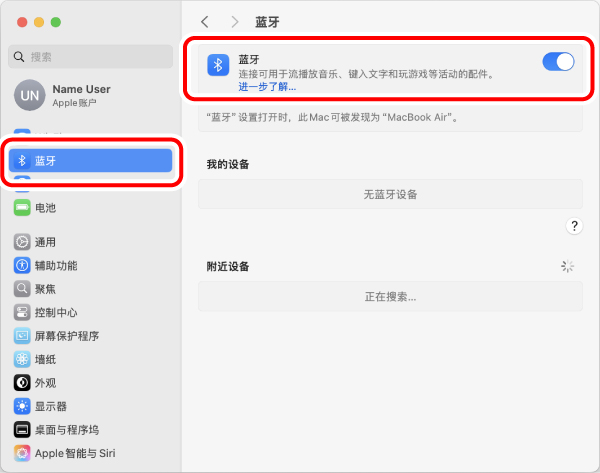This screenshot has width=600, height=473.
Task: Open 屏幕保护程序 (Screen Saver) settings
Action: pos(66,336)
